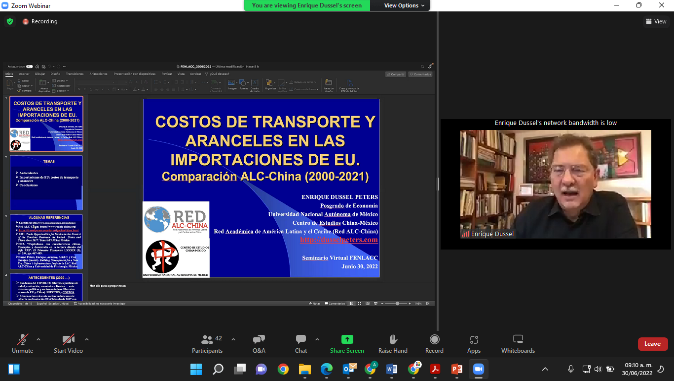
Task: Unmute the microphone in Zoom
Action: pyautogui.click(x=22, y=344)
